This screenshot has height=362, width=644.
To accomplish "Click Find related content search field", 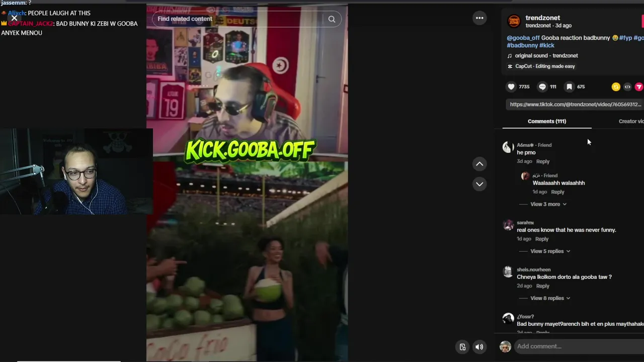I will click(x=237, y=19).
